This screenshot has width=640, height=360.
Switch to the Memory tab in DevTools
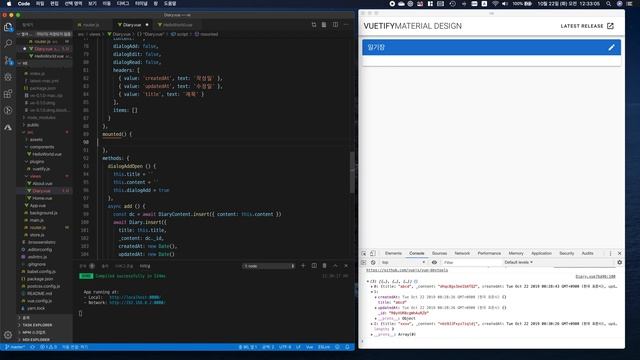pos(516,253)
